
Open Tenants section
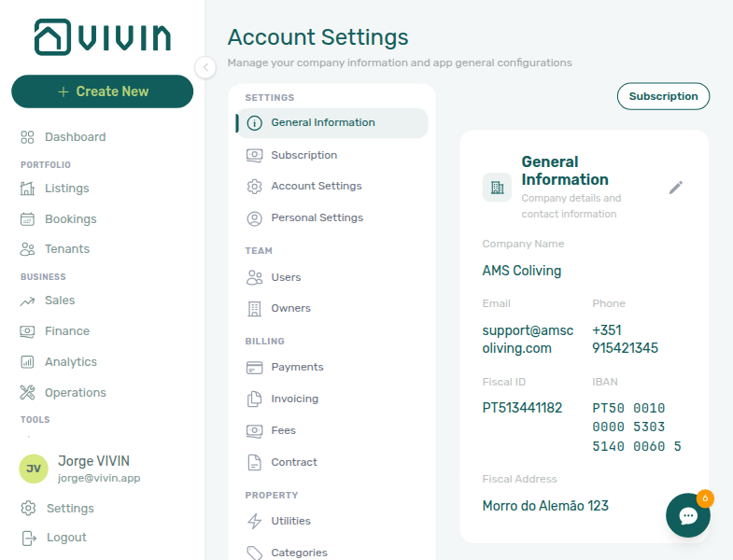[x=67, y=249]
